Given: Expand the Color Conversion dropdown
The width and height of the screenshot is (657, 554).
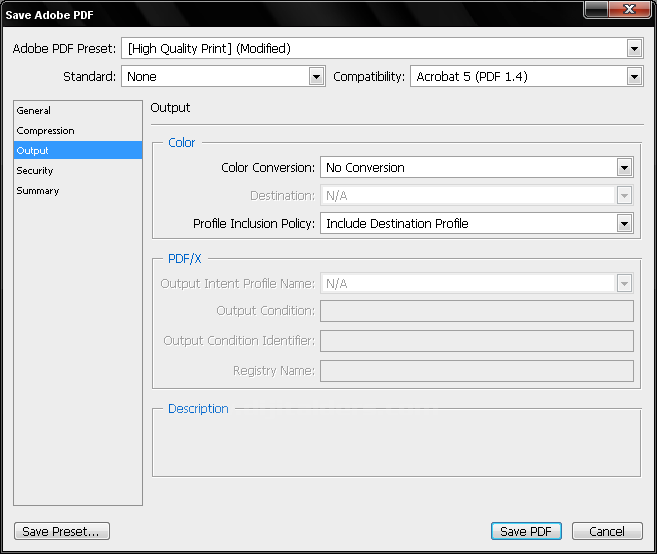Looking at the screenshot, I should [x=477, y=168].
